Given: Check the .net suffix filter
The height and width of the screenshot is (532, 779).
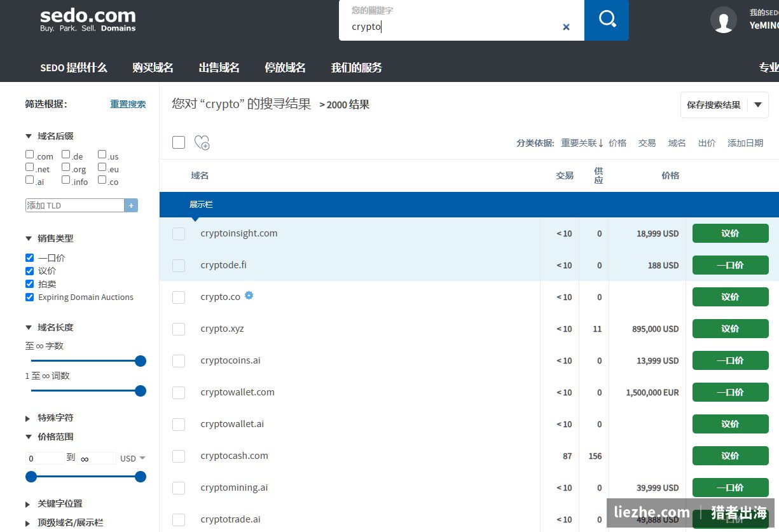Looking at the screenshot, I should click(x=29, y=167).
